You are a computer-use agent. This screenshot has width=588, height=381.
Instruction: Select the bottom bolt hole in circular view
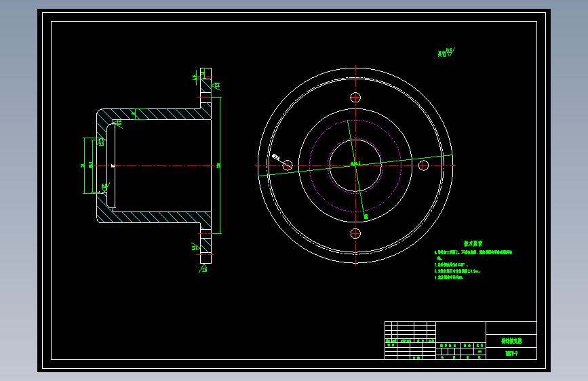pos(355,233)
